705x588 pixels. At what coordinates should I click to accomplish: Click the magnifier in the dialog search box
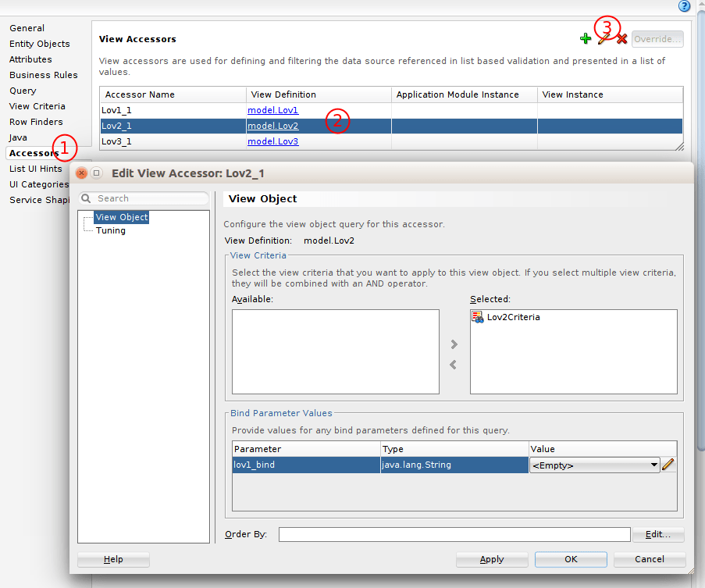pos(86,198)
